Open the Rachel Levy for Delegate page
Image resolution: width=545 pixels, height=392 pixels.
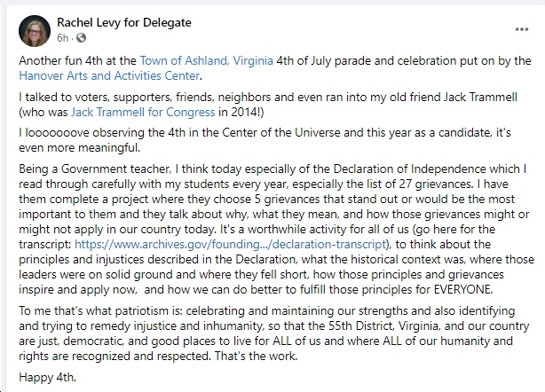[x=124, y=22]
